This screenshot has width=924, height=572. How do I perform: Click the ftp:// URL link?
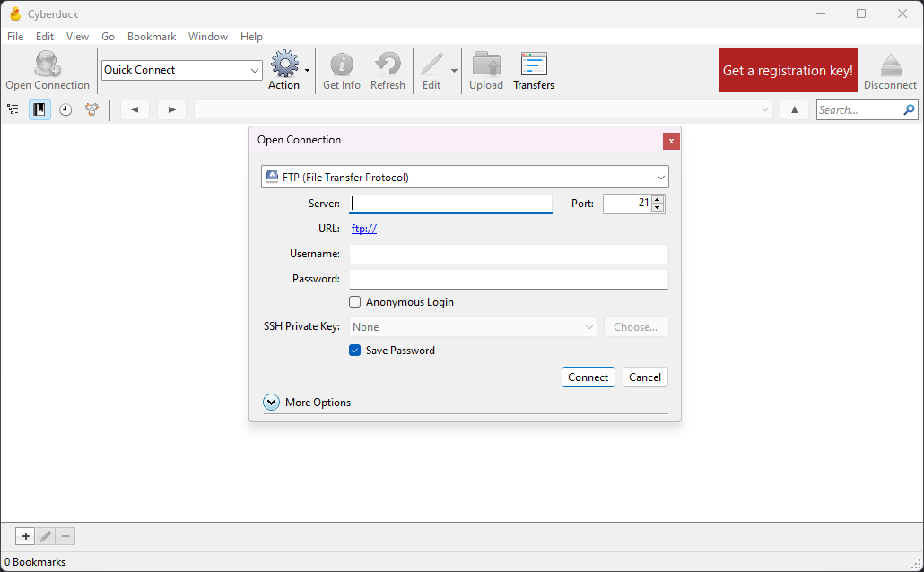[x=363, y=229]
